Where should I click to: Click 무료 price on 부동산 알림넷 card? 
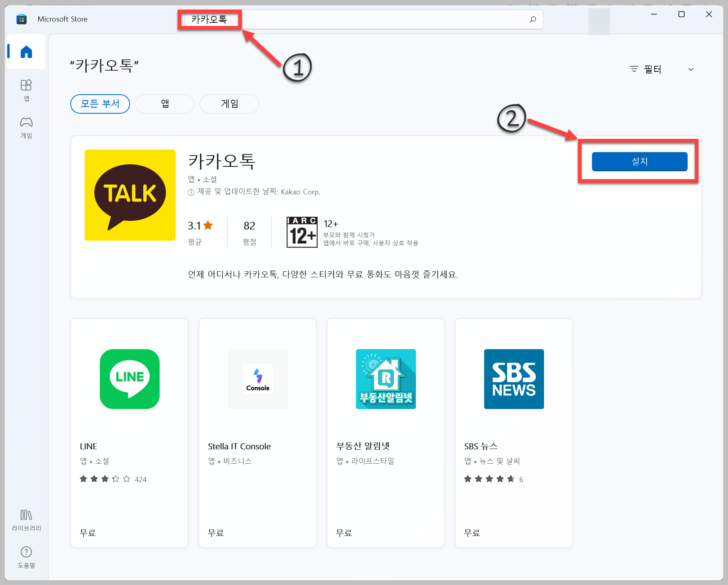click(x=344, y=533)
